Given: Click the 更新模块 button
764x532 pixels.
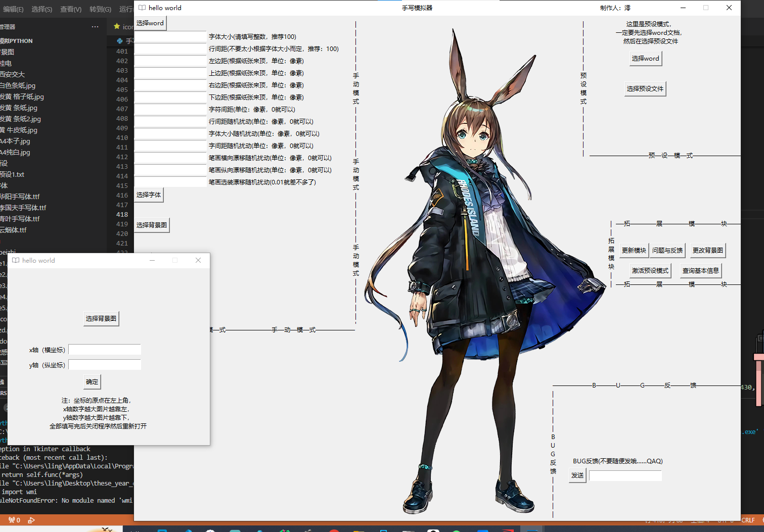Looking at the screenshot, I should pyautogui.click(x=634, y=251).
